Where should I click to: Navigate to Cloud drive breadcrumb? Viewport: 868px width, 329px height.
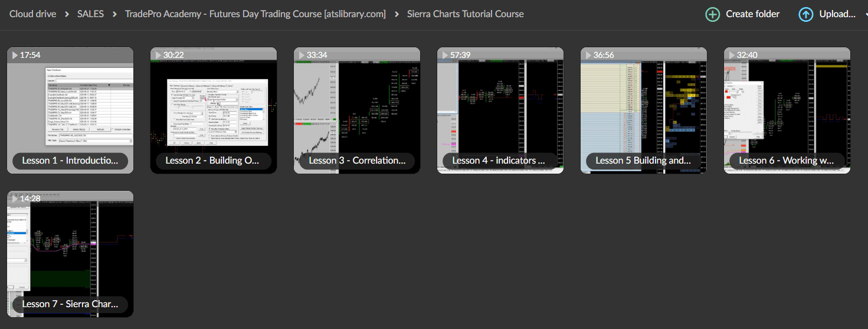click(32, 14)
